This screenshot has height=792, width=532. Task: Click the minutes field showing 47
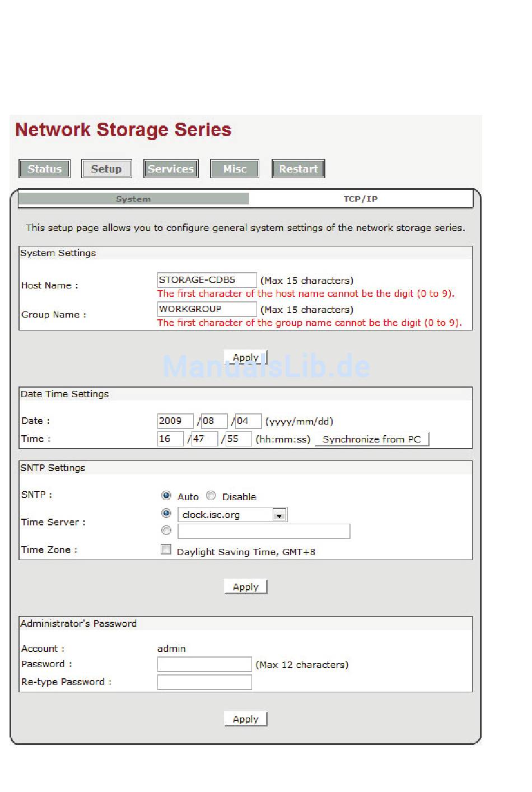click(x=204, y=439)
